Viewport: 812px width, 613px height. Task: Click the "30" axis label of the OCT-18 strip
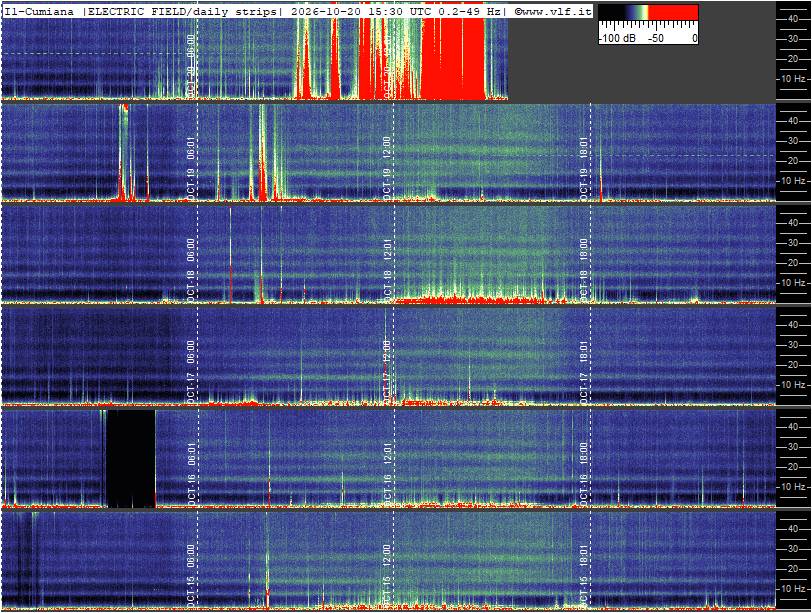pos(793,243)
